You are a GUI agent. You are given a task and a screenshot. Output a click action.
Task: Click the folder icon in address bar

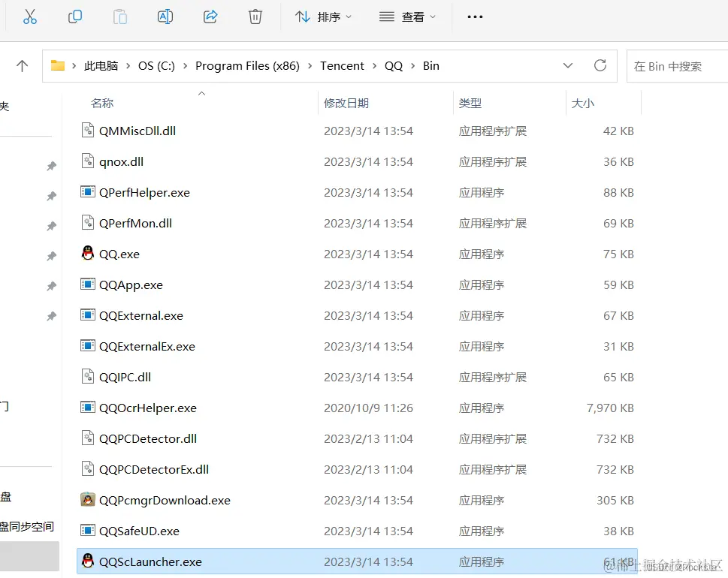58,65
